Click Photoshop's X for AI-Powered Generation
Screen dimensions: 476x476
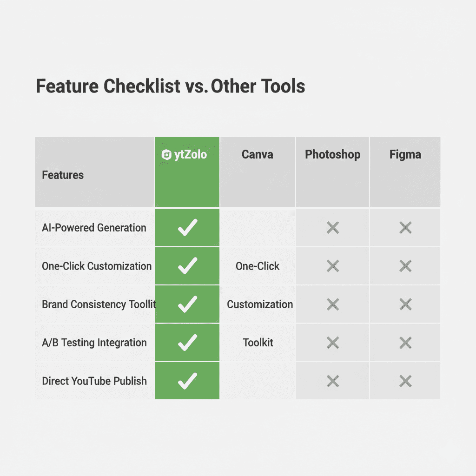(x=332, y=228)
